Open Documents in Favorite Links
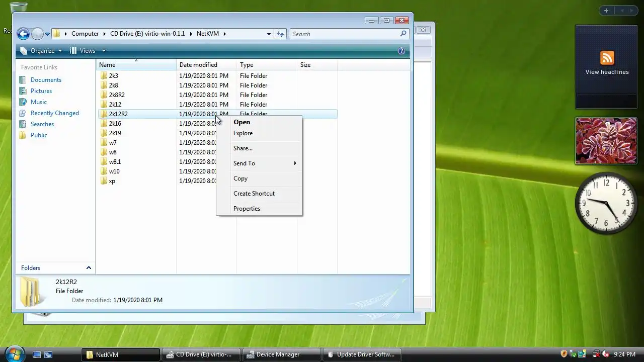 click(x=46, y=80)
